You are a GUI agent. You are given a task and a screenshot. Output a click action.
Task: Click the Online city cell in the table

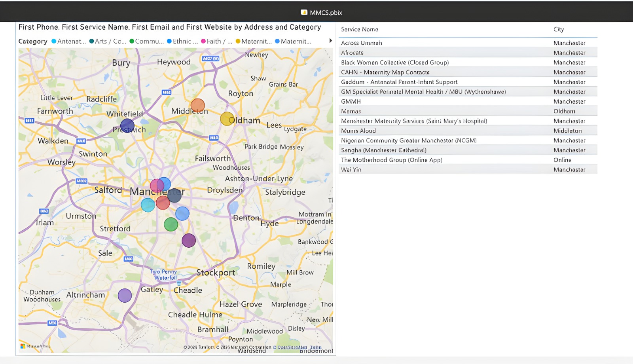pyautogui.click(x=563, y=160)
